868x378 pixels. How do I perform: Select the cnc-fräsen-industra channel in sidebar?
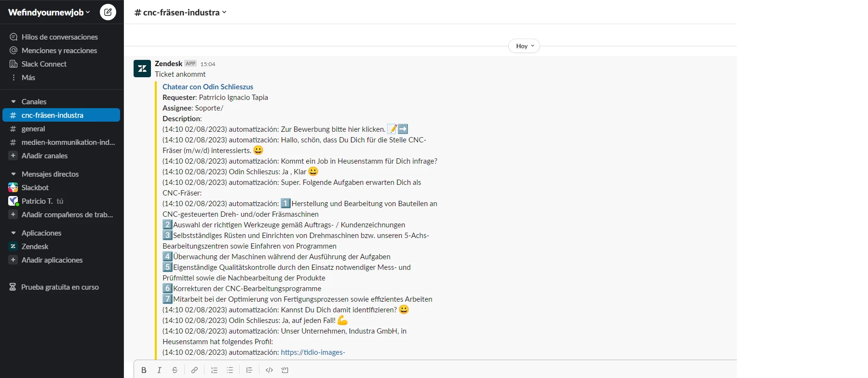click(x=62, y=115)
